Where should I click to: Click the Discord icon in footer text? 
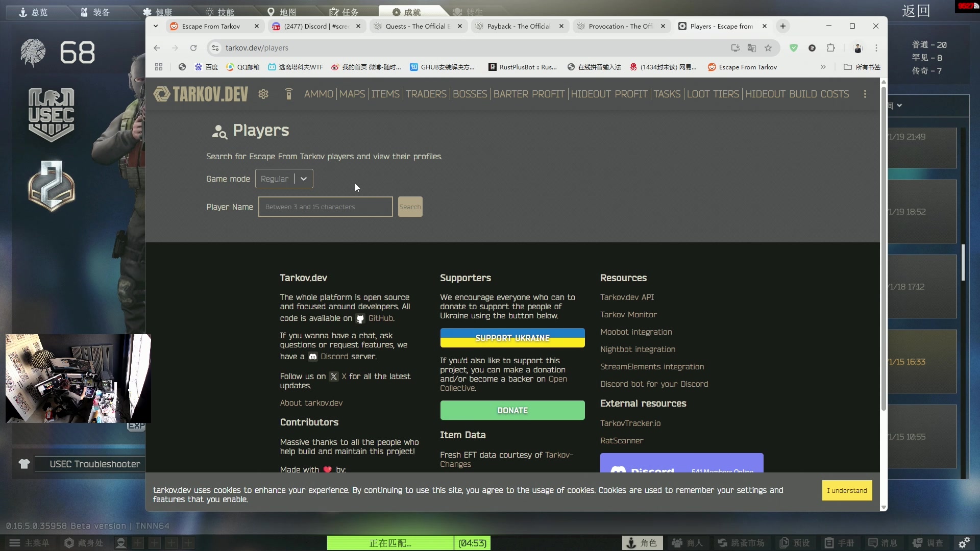click(313, 357)
